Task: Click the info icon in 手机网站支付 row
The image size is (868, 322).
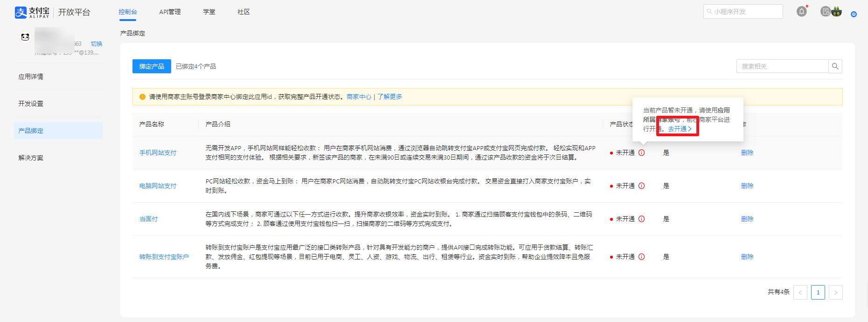Action: 642,153
